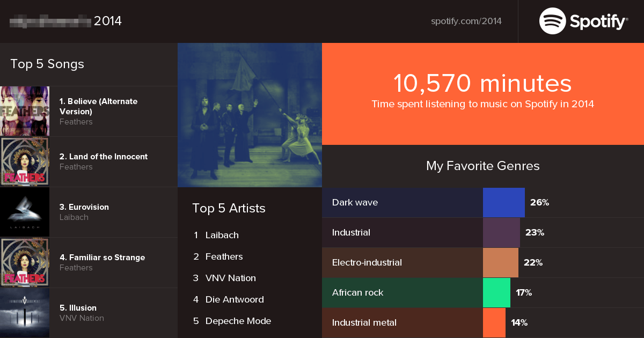Click the blue Dark wave bar
644x338 pixels.
point(503,202)
